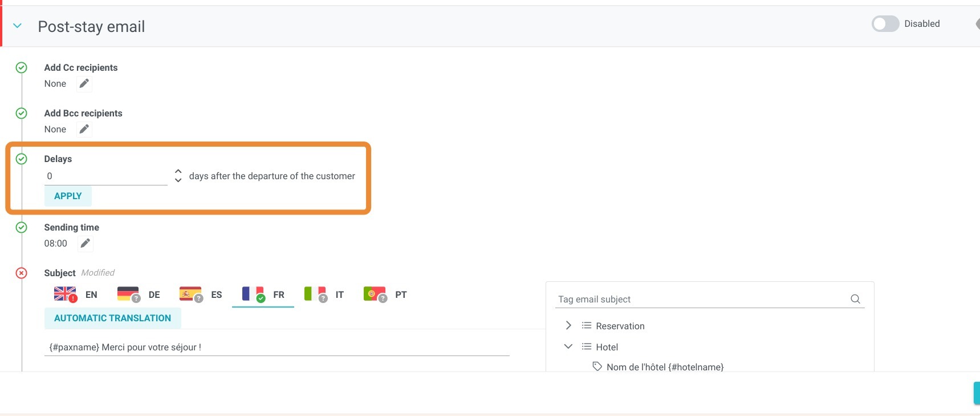Select the EN language tab
The image size is (980, 416).
coord(76,294)
